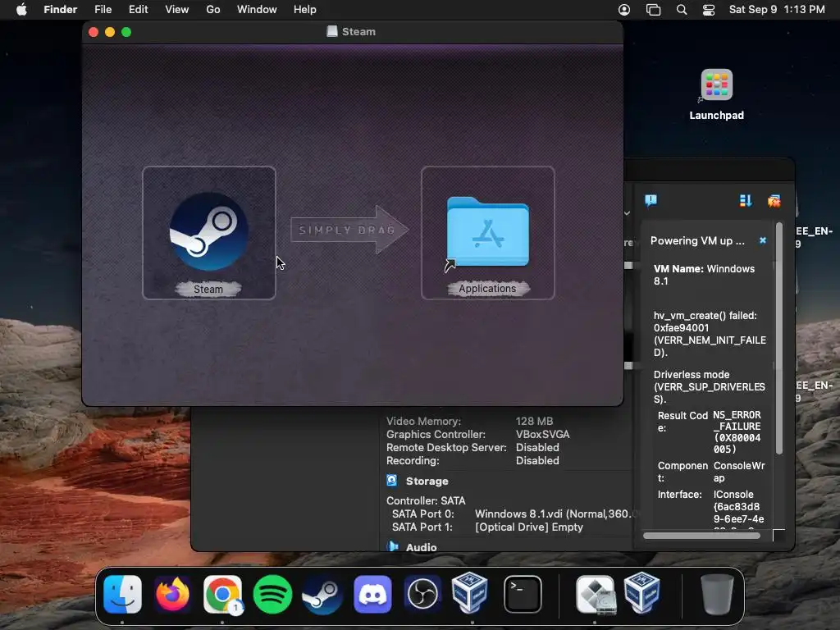Dismiss the Powering VM up notification
Viewport: 840px width, 630px height.
(763, 240)
